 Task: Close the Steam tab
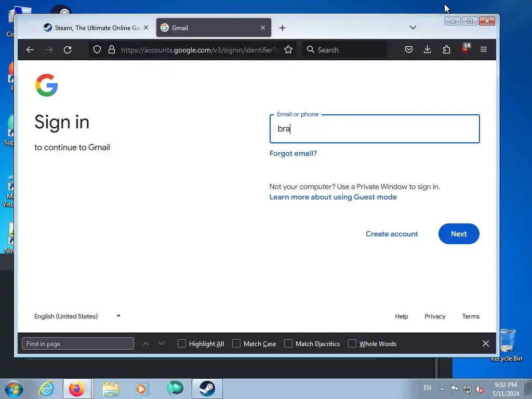coord(146,28)
